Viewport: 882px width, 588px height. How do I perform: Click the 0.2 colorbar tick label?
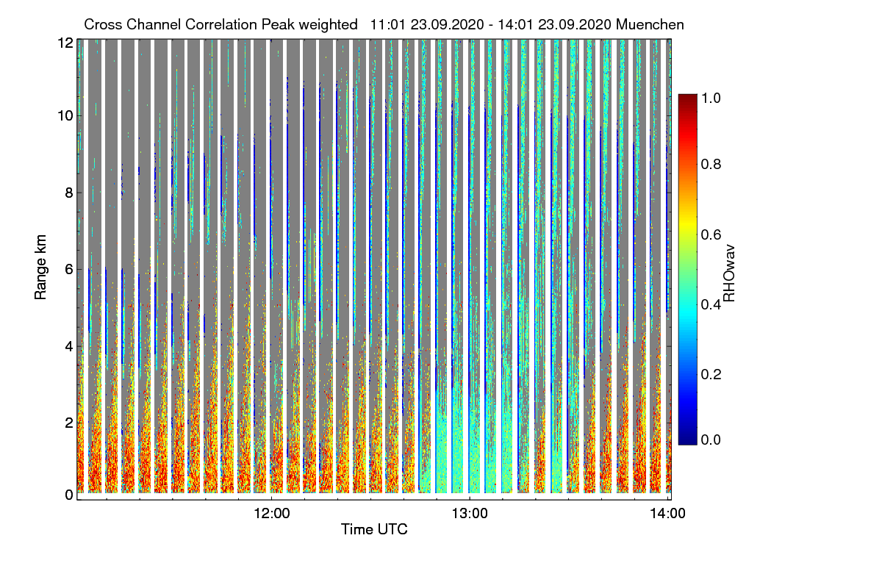click(x=712, y=374)
